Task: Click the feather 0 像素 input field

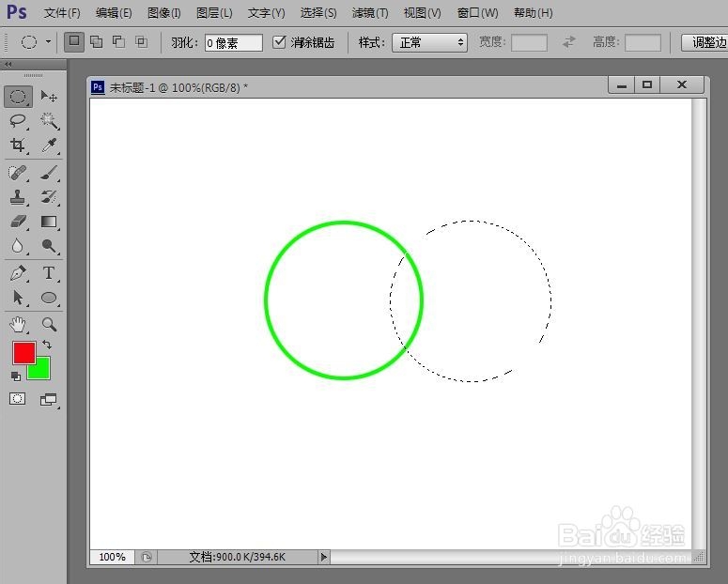Action: click(234, 42)
